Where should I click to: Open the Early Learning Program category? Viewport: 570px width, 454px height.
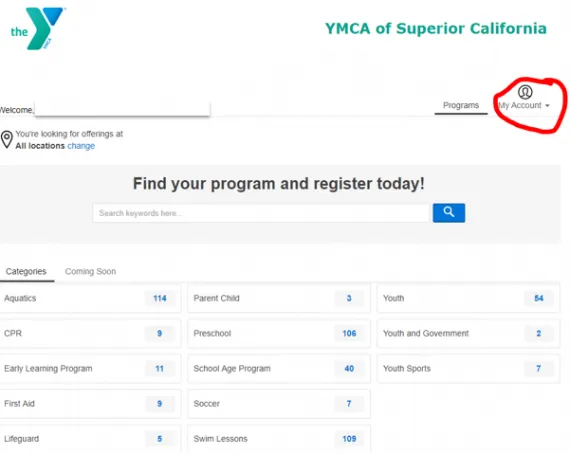pos(90,369)
